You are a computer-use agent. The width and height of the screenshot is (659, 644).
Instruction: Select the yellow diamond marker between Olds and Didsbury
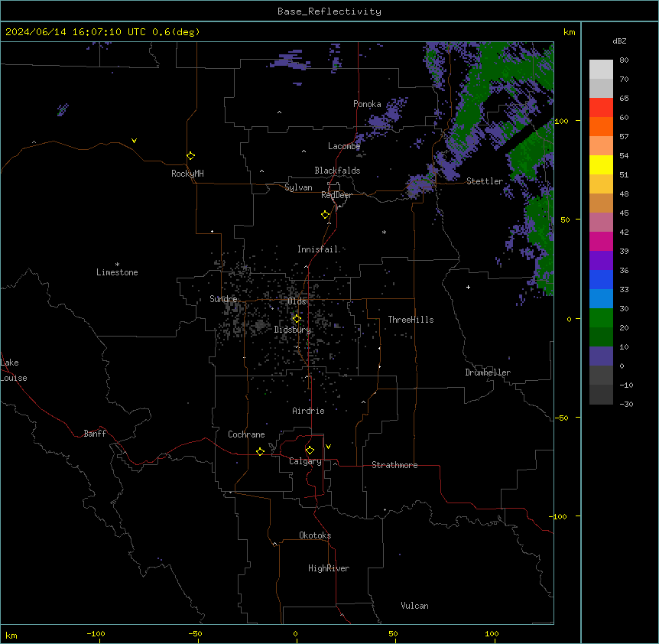[297, 319]
